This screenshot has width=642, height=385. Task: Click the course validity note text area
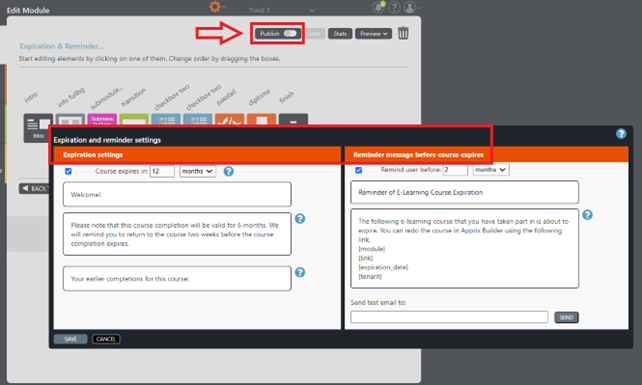click(177, 234)
